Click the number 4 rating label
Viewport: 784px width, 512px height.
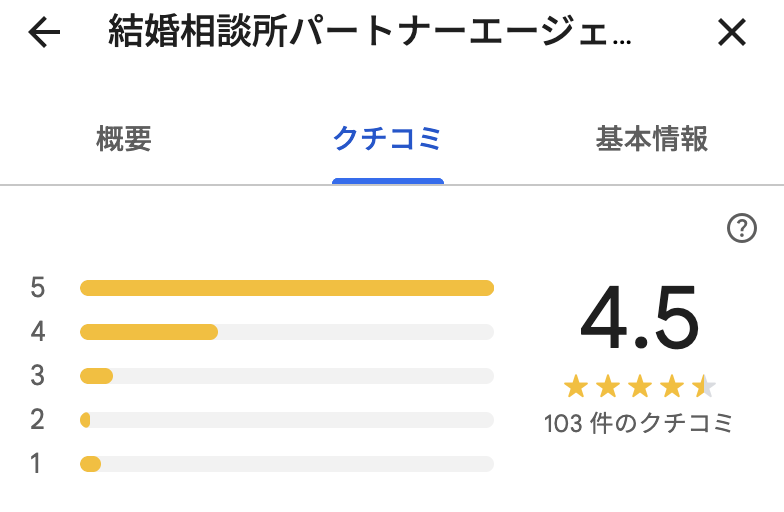click(38, 332)
